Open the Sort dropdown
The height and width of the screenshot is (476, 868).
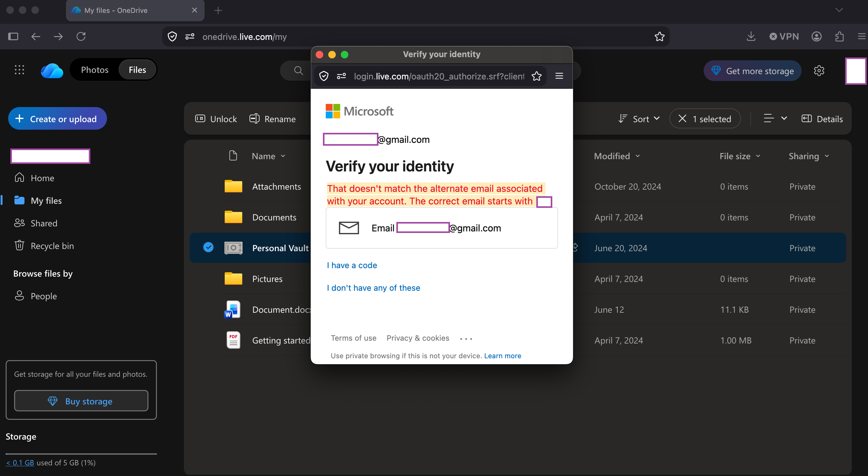pyautogui.click(x=639, y=119)
